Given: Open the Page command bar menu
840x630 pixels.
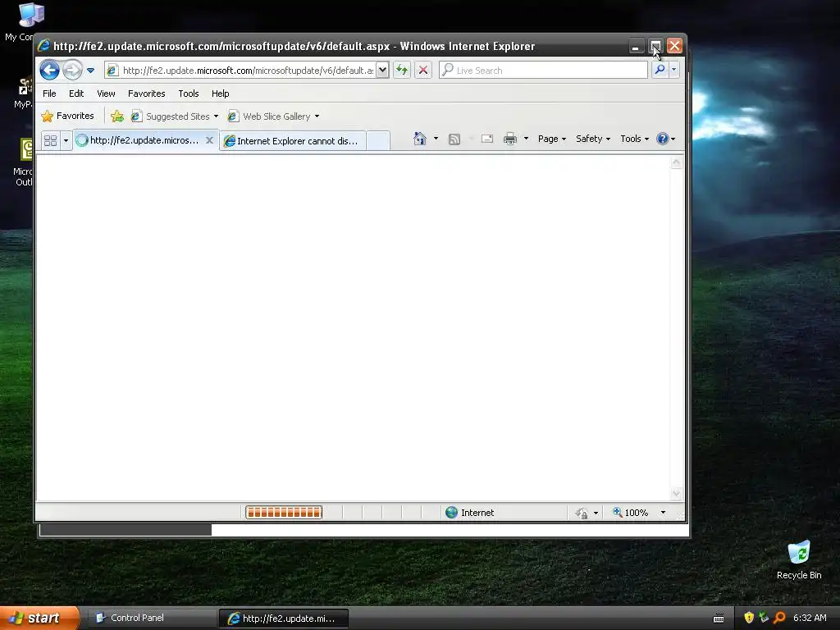Looking at the screenshot, I should pyautogui.click(x=552, y=139).
